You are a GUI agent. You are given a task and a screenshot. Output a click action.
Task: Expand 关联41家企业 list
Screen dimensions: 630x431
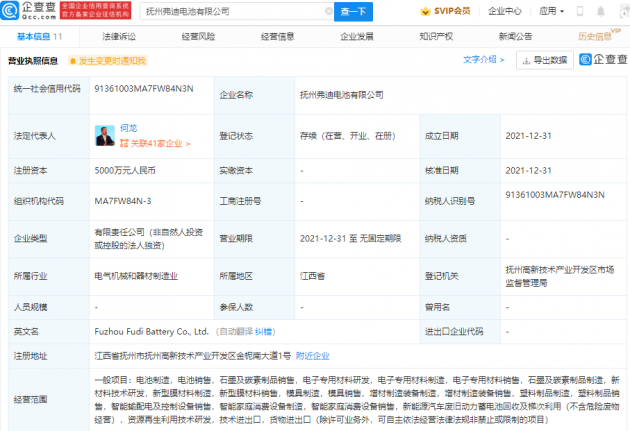coord(160,143)
